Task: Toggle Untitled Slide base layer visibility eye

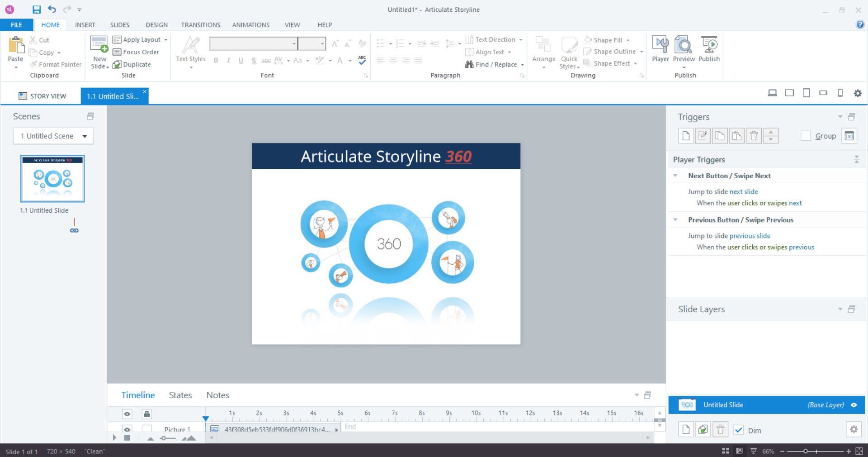Action: tap(854, 405)
